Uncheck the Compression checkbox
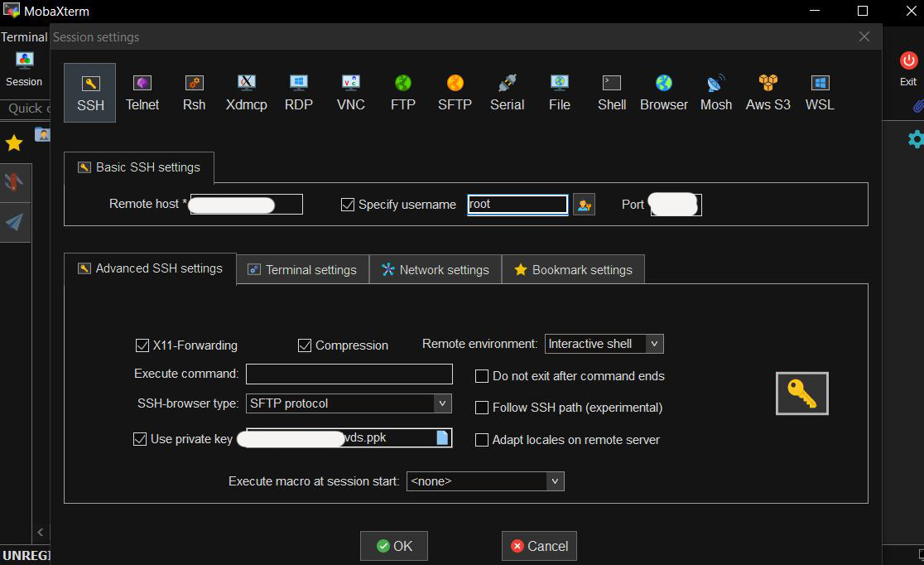The height and width of the screenshot is (565, 924). click(304, 345)
